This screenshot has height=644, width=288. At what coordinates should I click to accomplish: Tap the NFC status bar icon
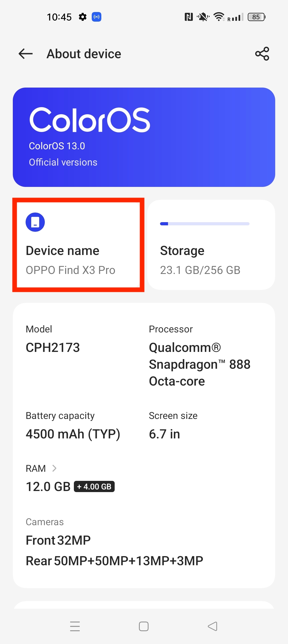(189, 17)
